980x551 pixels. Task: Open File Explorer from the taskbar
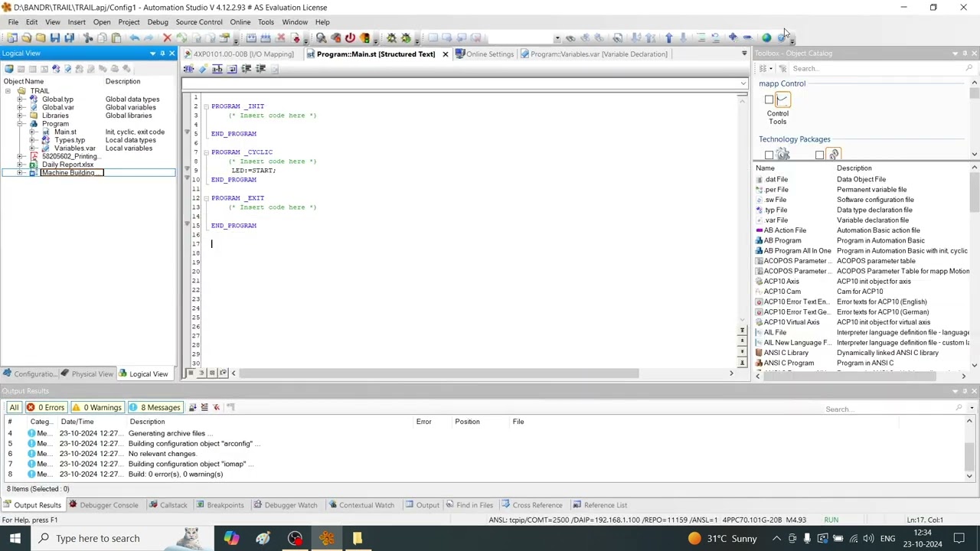pos(357,538)
